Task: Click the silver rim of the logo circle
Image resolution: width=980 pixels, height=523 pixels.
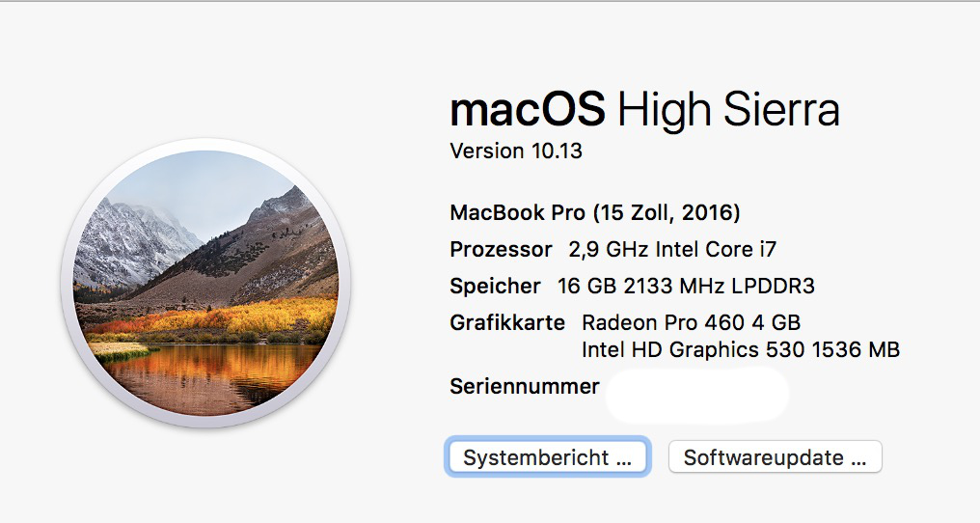Action: (x=205, y=145)
